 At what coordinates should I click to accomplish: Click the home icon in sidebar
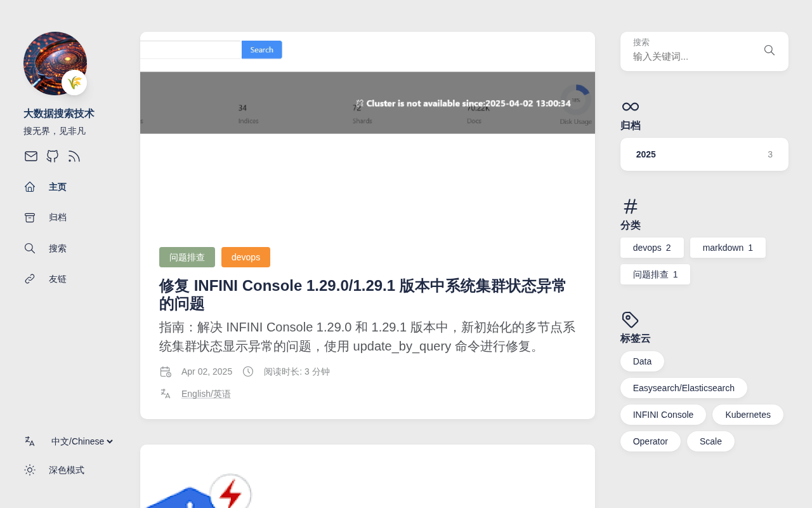point(30,187)
